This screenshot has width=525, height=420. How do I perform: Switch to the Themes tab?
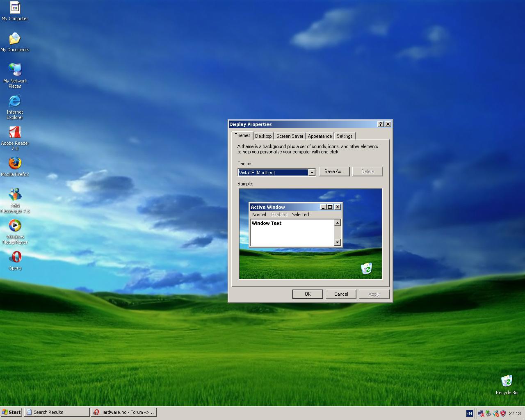[x=242, y=135]
